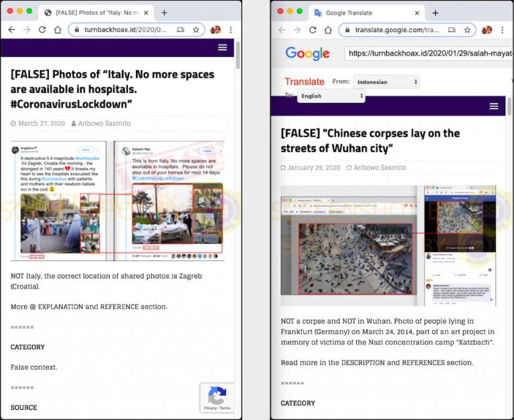The height and width of the screenshot is (420, 514).
Task: Click back arrow in turnbackhoax window
Action: coord(12,30)
